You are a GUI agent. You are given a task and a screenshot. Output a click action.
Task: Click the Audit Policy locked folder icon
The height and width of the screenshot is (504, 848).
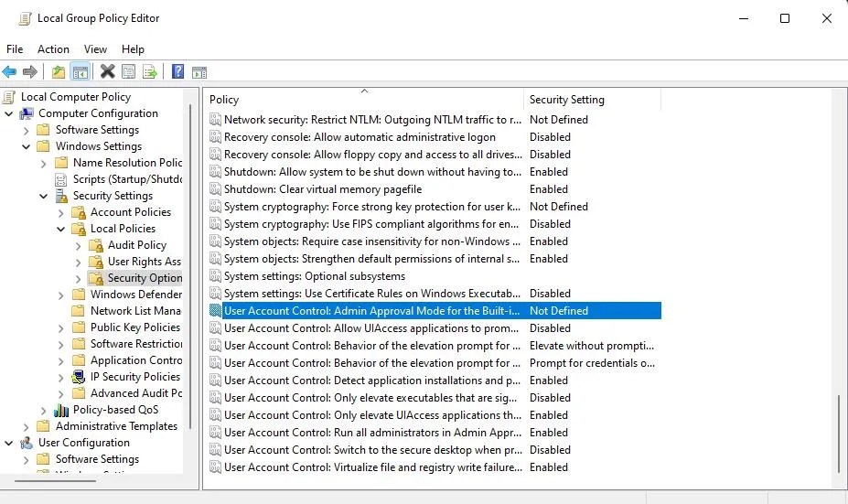click(96, 245)
